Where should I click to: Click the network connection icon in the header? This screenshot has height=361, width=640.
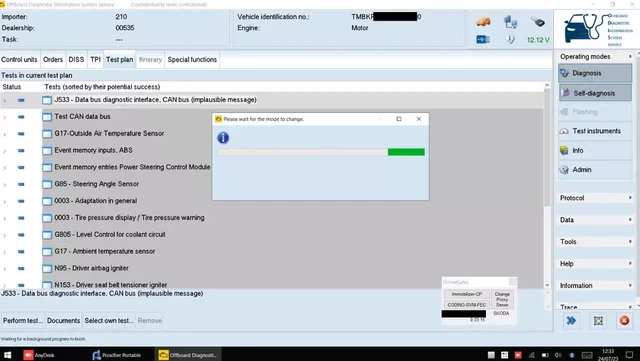pyautogui.click(x=510, y=21)
